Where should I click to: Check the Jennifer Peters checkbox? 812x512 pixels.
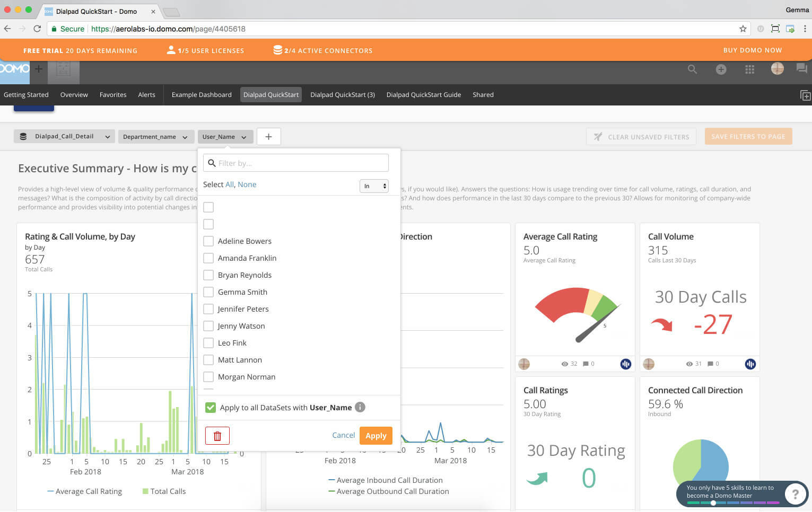tap(208, 309)
